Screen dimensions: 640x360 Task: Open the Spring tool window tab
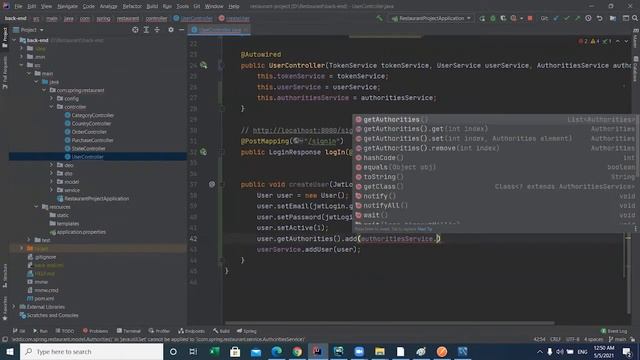coord(247,331)
